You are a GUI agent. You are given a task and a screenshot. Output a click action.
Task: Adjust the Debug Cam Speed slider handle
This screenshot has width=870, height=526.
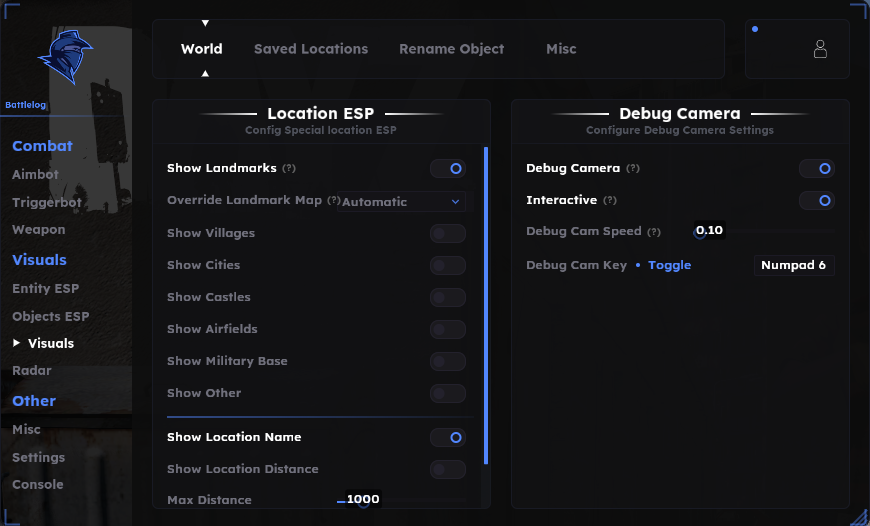pyautogui.click(x=700, y=233)
